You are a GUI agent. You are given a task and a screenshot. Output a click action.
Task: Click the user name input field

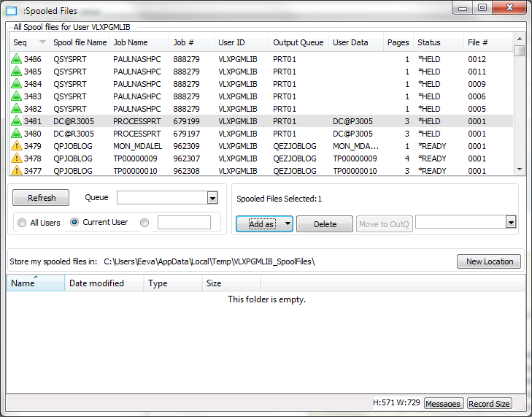[184, 223]
